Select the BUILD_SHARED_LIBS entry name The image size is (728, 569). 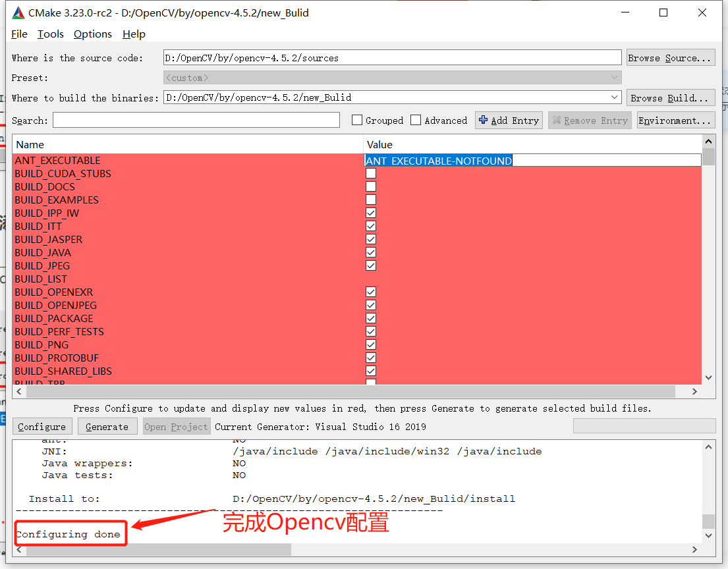[x=63, y=371]
